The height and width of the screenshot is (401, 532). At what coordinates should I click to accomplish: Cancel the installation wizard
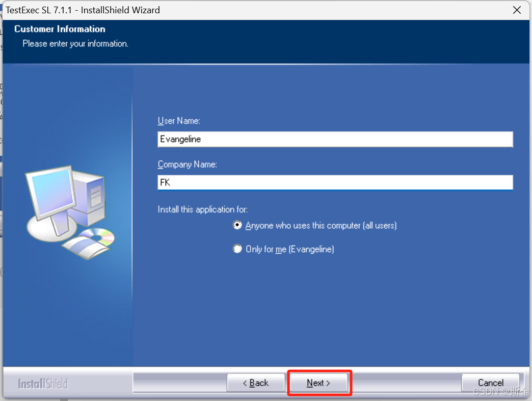coord(490,383)
